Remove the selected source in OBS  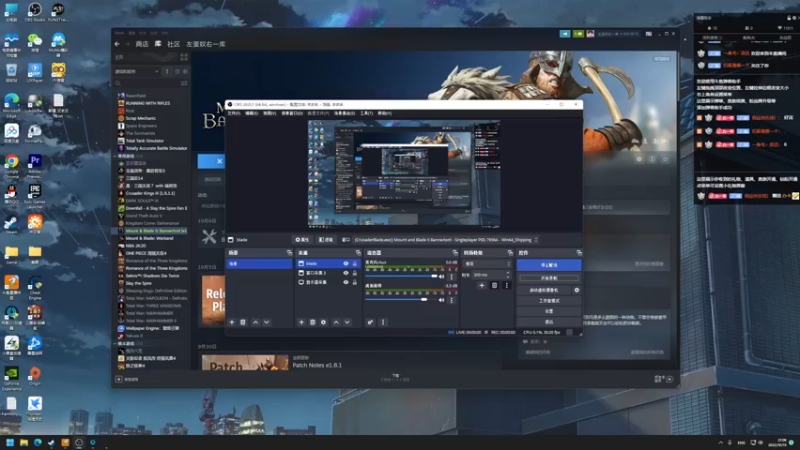(312, 322)
